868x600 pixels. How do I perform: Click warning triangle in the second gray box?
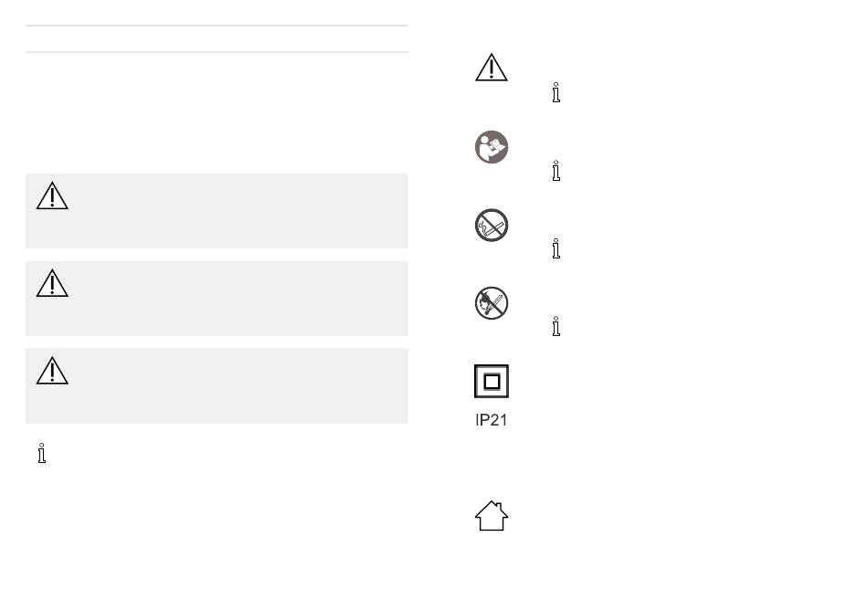52,283
